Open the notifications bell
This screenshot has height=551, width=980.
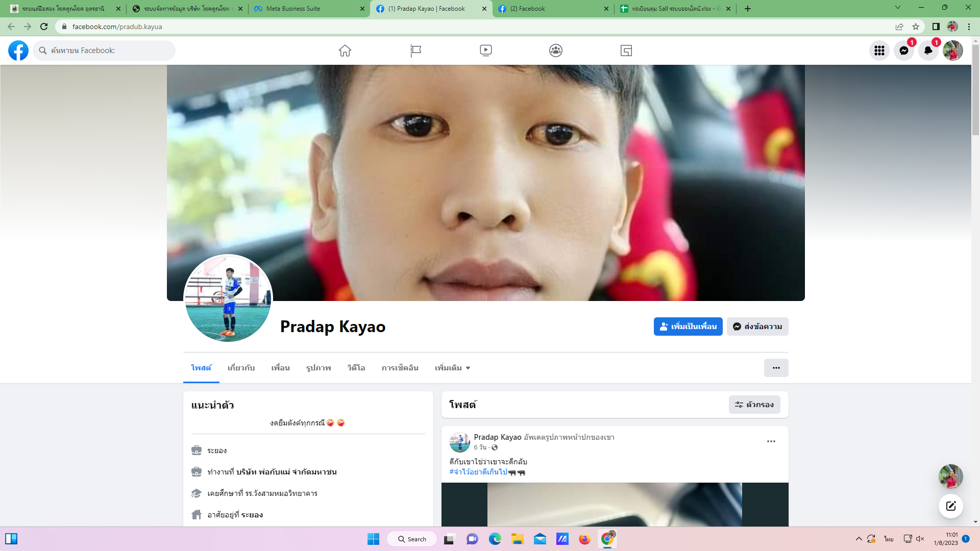928,51
